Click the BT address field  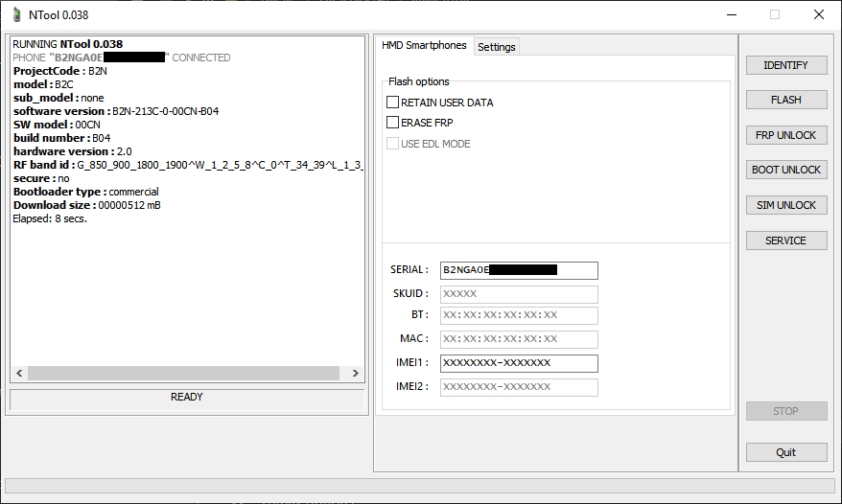click(x=519, y=315)
